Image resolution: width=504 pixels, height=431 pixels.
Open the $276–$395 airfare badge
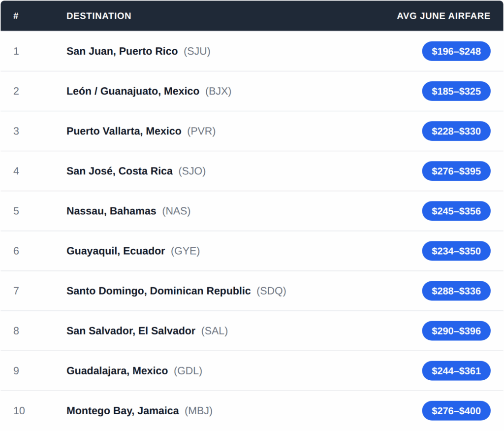coord(456,171)
